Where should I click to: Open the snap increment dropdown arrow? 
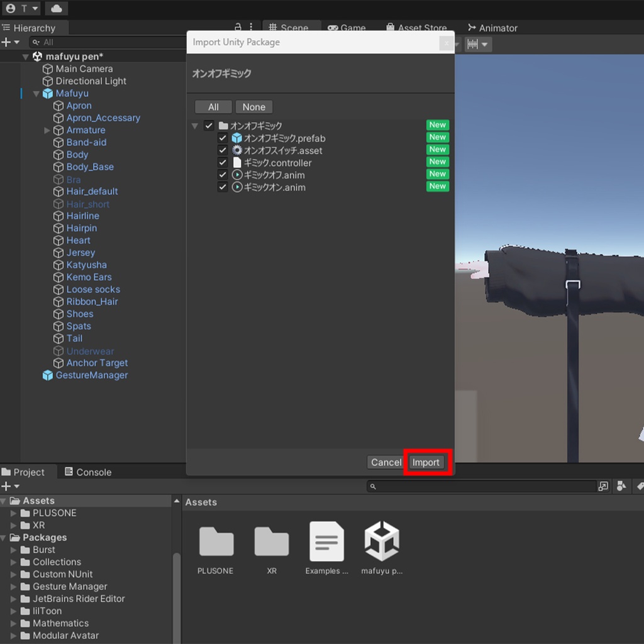tap(485, 45)
